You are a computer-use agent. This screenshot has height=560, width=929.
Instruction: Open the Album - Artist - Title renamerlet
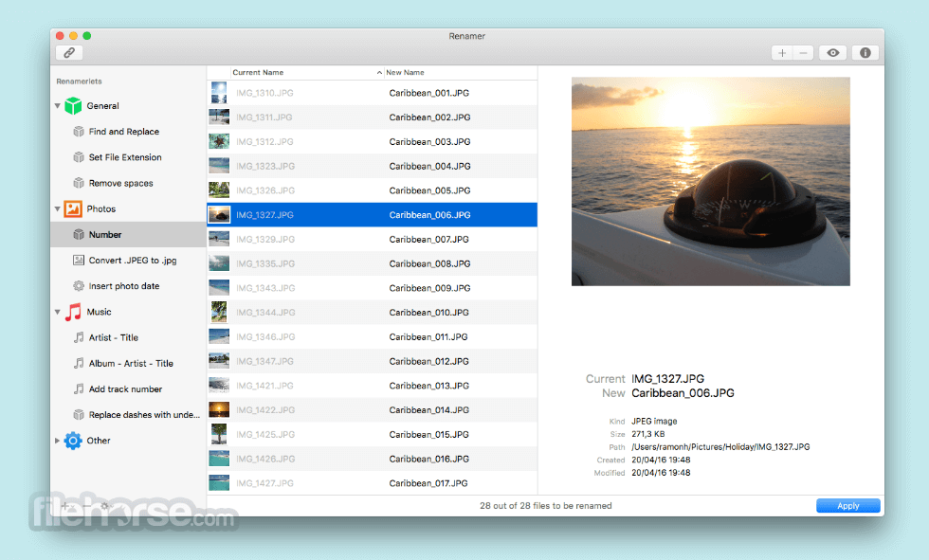click(x=131, y=364)
